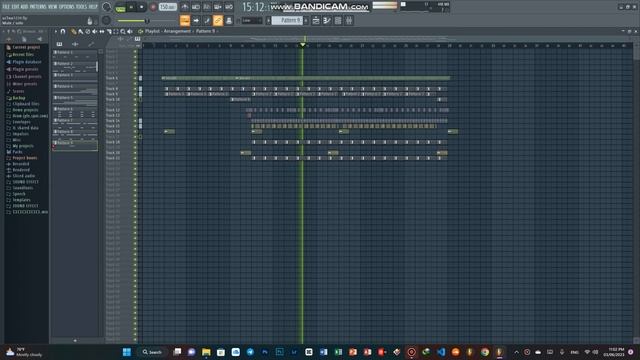Open the OPTIONS menu
Screen dimensions: 640x360
67,7
